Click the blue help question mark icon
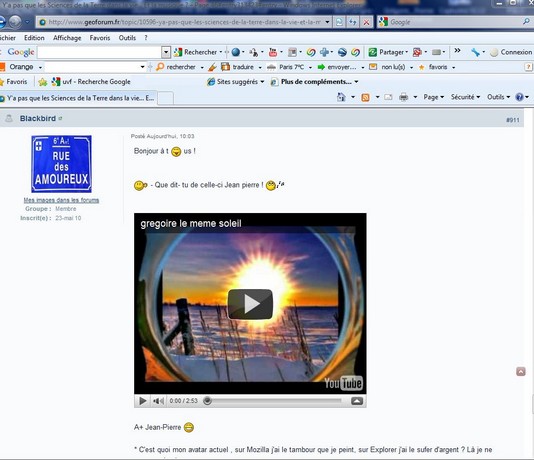 click(519, 97)
